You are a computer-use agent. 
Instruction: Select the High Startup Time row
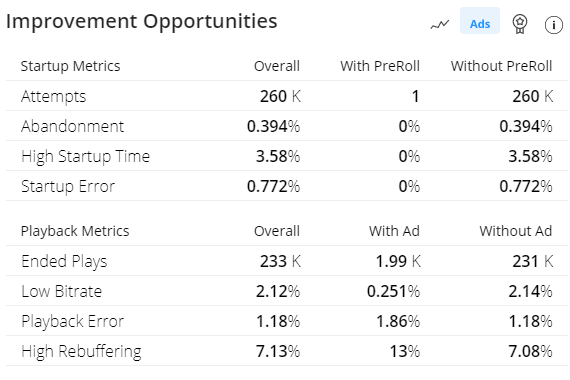tap(287, 156)
